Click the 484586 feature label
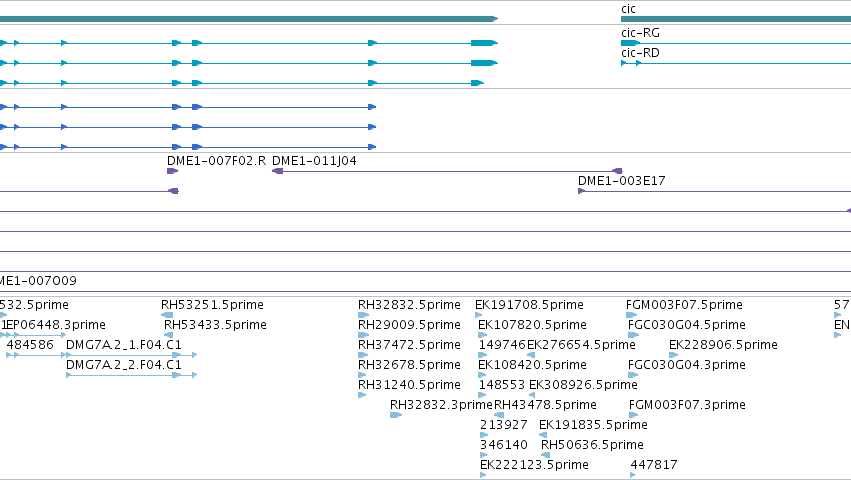This screenshot has height=480, width=851. pyautogui.click(x=30, y=345)
